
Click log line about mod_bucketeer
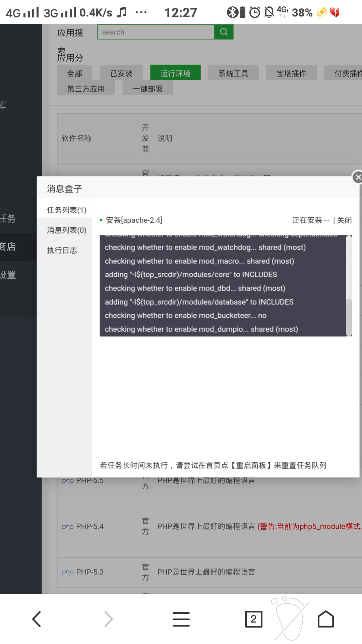[x=186, y=315]
